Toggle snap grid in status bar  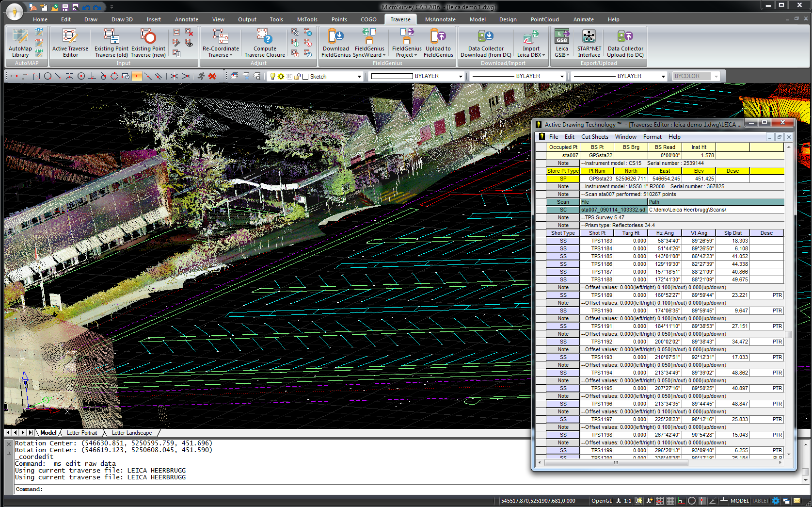(x=660, y=501)
